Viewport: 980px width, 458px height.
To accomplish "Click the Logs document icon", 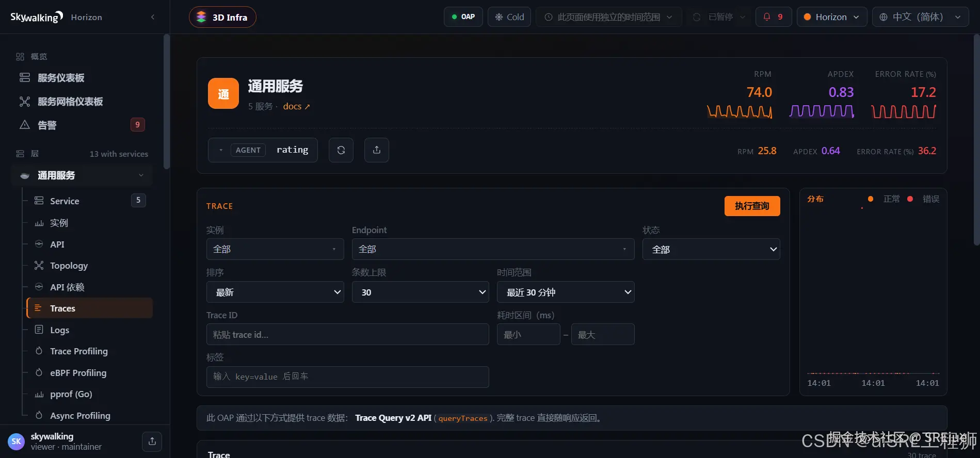I will click(x=39, y=330).
